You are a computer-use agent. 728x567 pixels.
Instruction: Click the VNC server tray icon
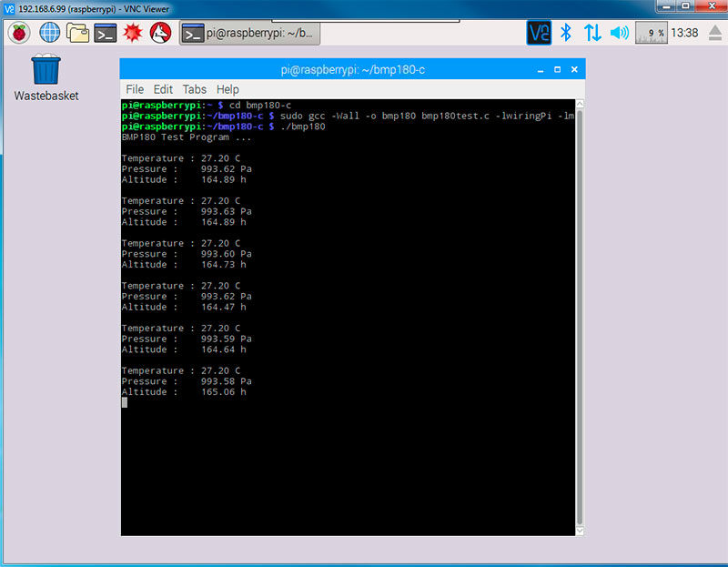point(539,33)
